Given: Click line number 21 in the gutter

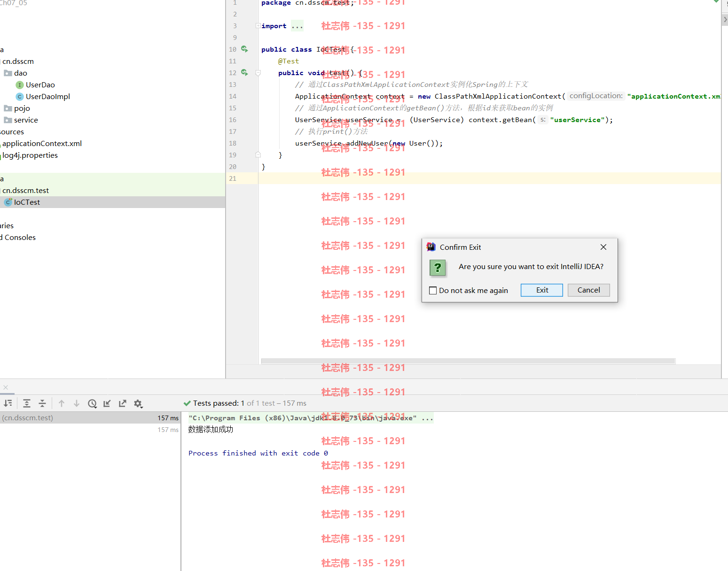Looking at the screenshot, I should click(233, 178).
